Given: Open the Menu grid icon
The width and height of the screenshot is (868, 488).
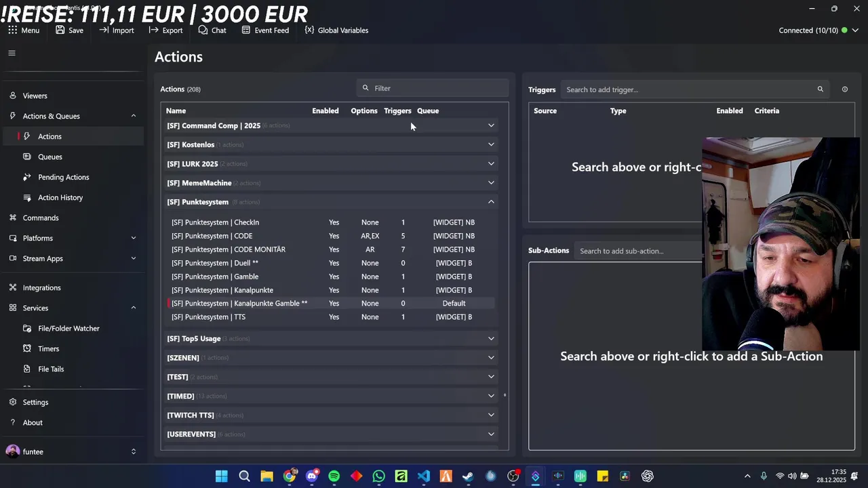Looking at the screenshot, I should coord(12,30).
